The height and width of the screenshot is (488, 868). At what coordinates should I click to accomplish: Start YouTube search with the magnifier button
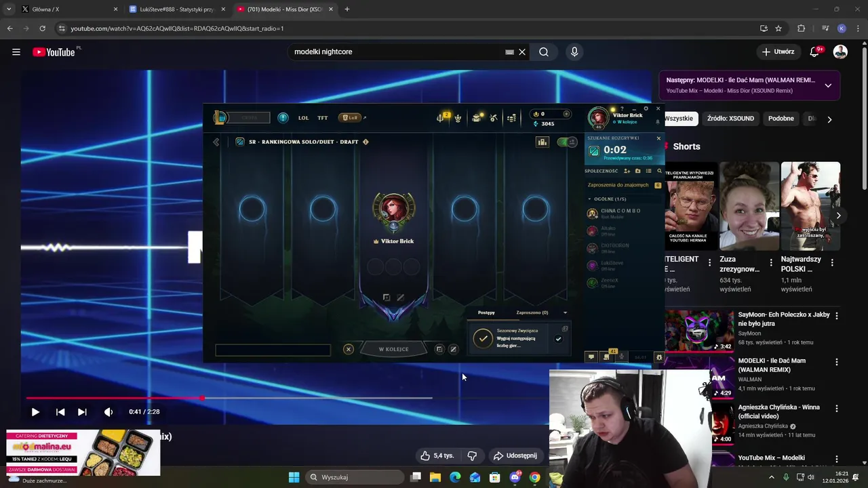[x=544, y=52]
